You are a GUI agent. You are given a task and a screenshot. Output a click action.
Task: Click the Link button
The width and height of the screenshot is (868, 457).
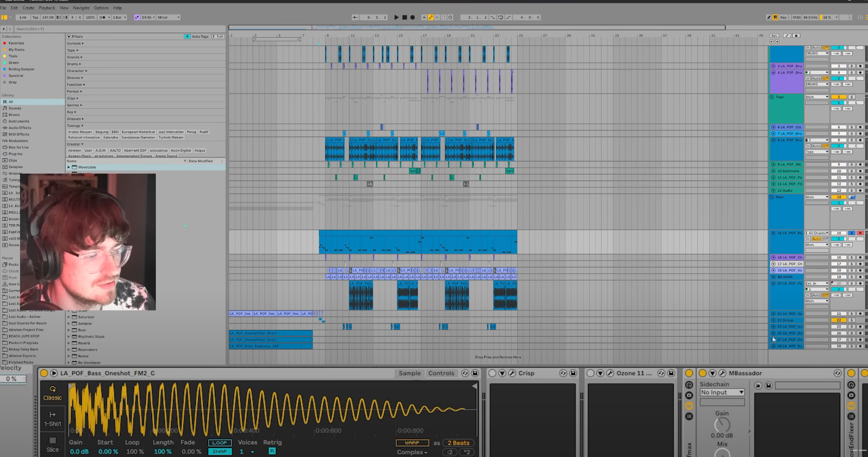pyautogui.click(x=23, y=17)
